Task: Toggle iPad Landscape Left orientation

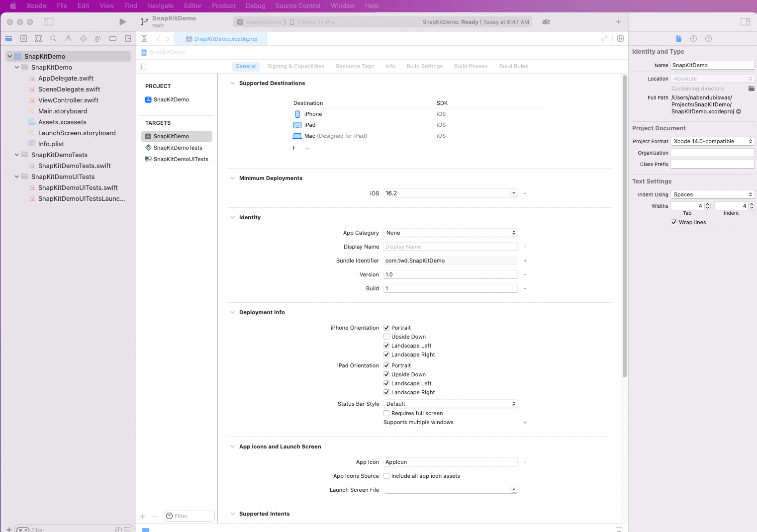Action: click(x=386, y=383)
